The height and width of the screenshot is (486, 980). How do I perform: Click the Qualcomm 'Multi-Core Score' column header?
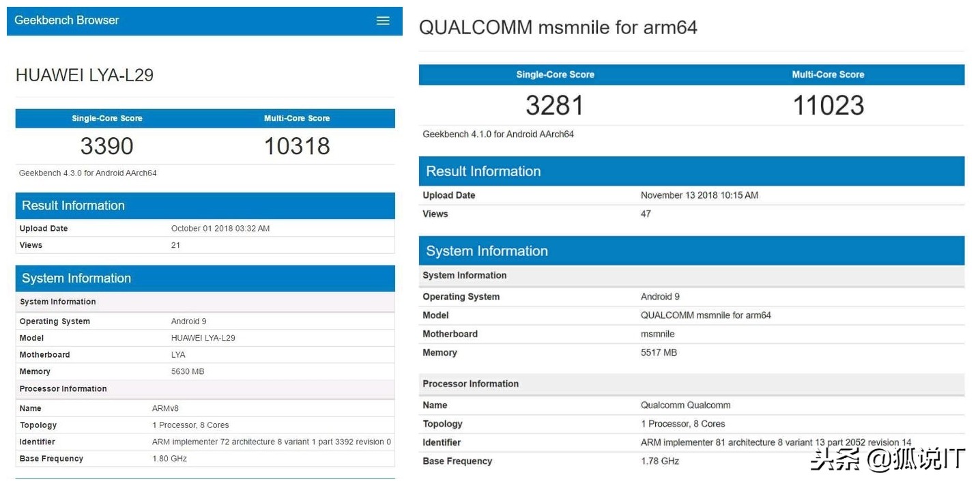[828, 74]
